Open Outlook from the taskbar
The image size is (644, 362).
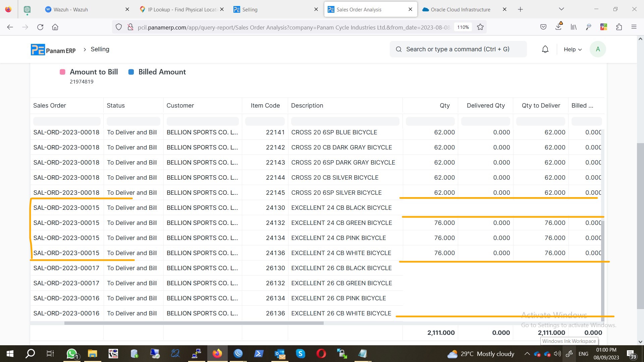click(279, 354)
